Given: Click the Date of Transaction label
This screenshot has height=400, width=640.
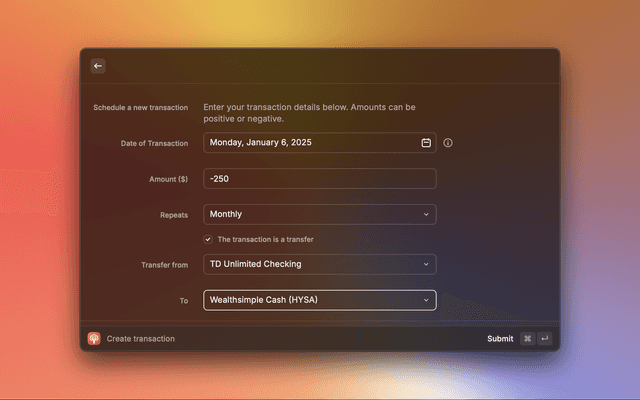Looking at the screenshot, I should [153, 143].
